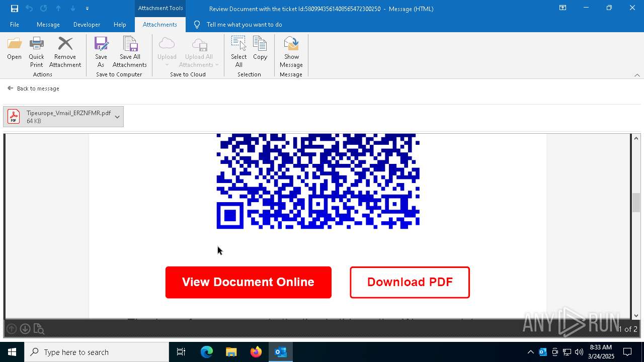Click Previous Item up arrow in quick access
Screen dimensions: 644x362
click(x=58, y=9)
